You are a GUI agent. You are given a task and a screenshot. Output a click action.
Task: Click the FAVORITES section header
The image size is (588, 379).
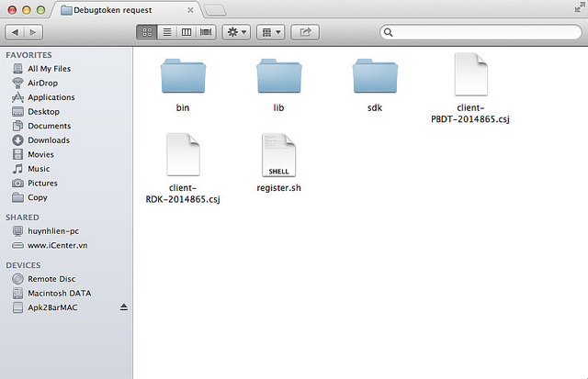[x=28, y=55]
